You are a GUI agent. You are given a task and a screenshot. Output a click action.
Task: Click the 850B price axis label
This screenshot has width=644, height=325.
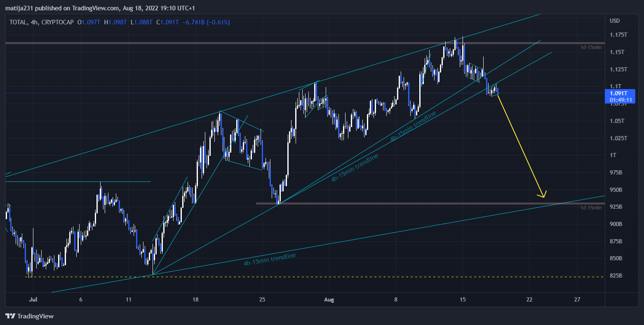pos(616,259)
